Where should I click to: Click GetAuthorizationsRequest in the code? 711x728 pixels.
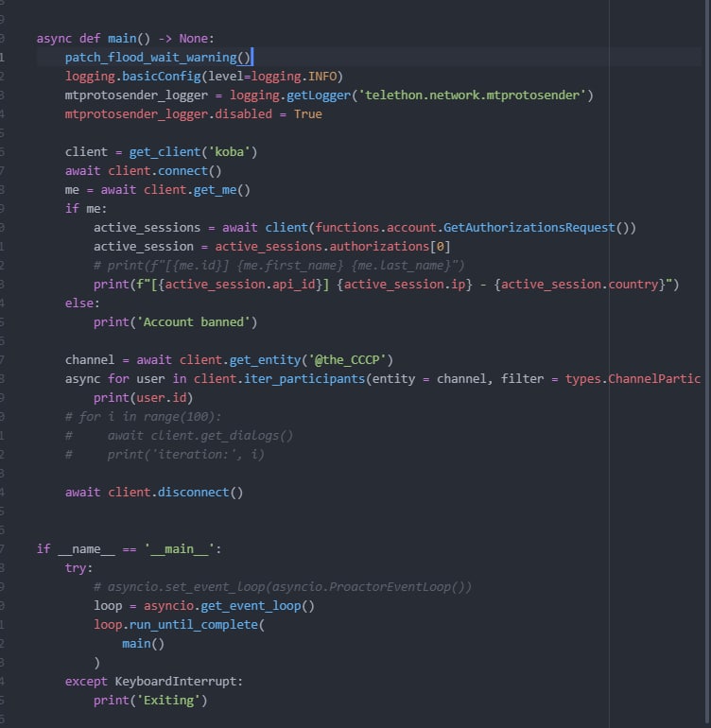(x=529, y=228)
